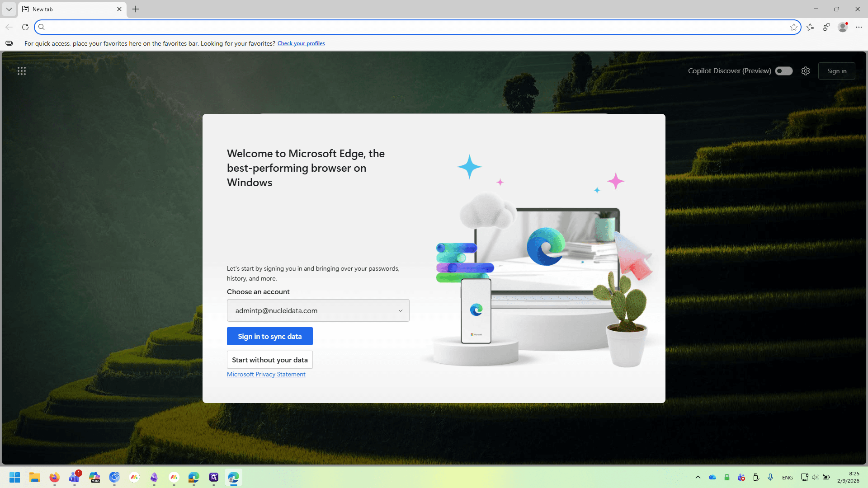Click the Back arrow in Edge toolbar

[x=9, y=27]
